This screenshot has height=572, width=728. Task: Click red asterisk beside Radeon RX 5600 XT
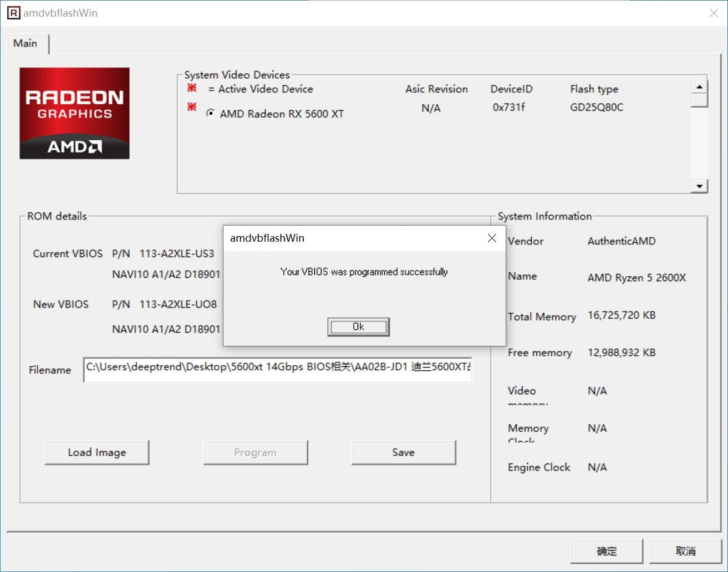click(192, 107)
